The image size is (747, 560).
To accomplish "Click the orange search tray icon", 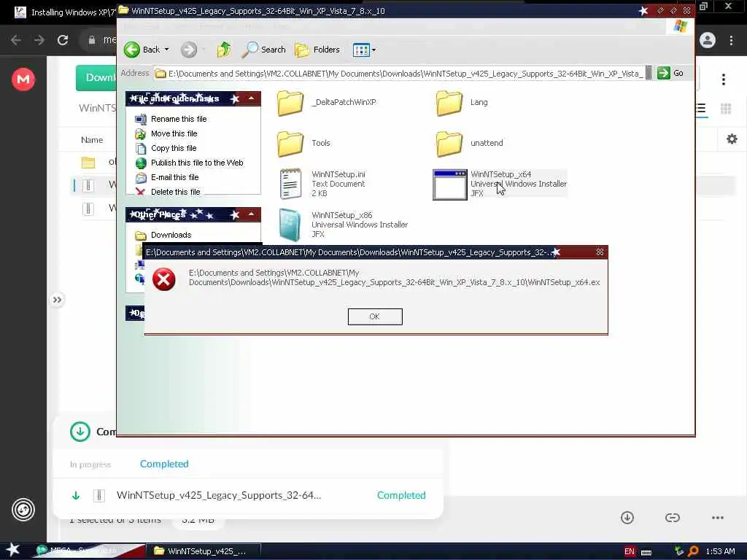I will pyautogui.click(x=693, y=551).
